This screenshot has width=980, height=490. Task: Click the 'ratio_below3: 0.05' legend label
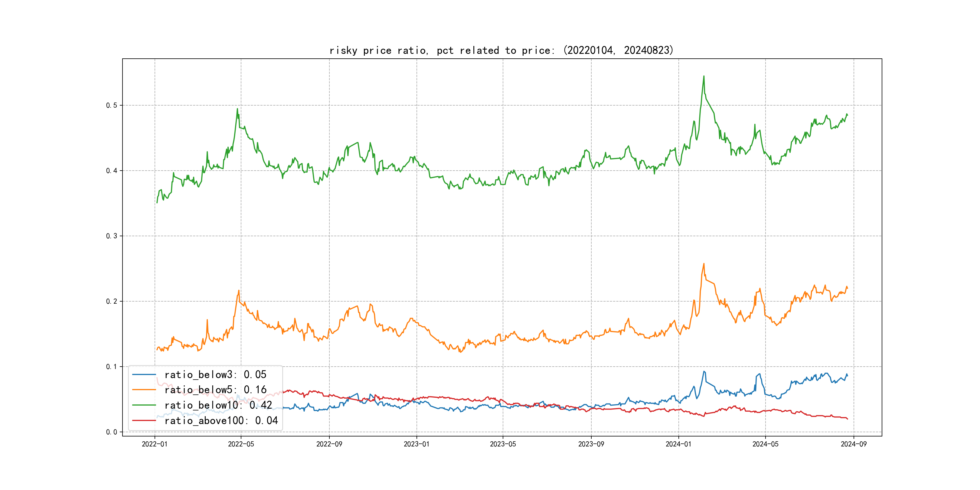tap(215, 375)
